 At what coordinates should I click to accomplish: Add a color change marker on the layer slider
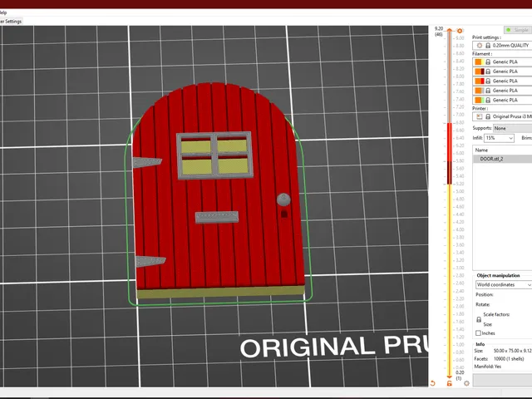(460, 31)
